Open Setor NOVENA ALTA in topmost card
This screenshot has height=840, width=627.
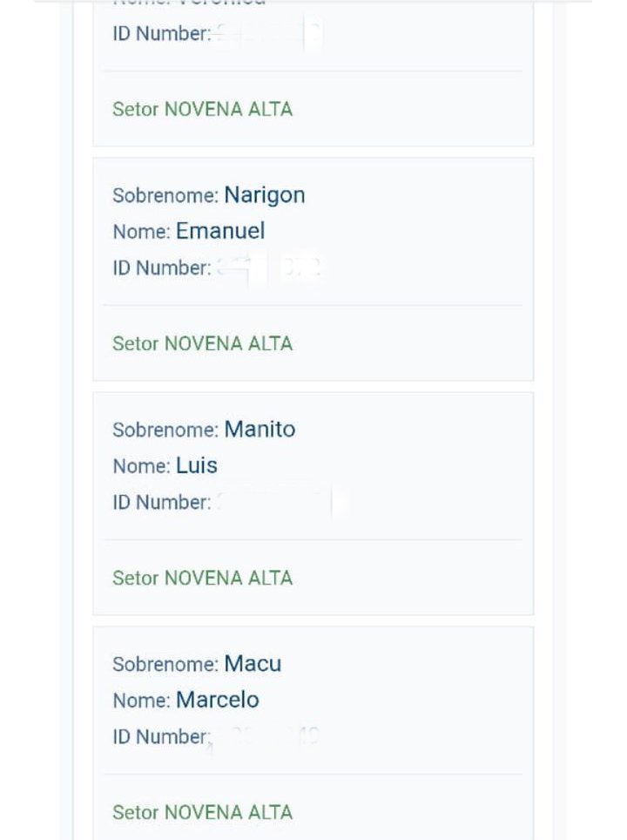click(202, 109)
